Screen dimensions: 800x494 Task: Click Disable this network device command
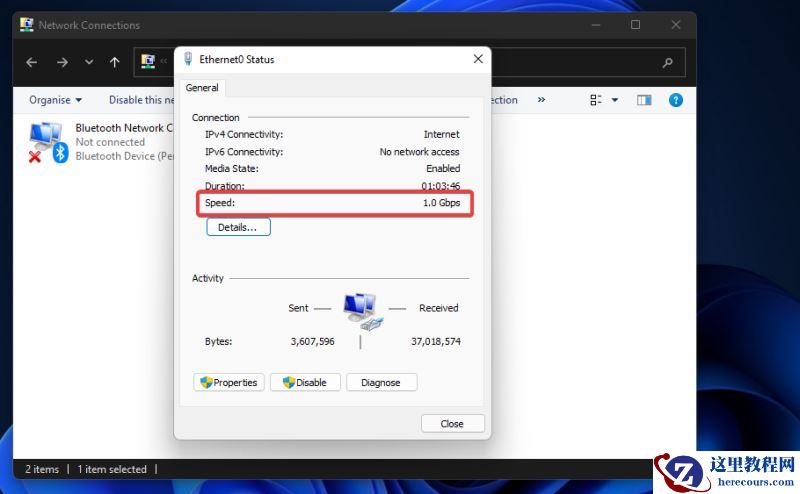(x=141, y=100)
